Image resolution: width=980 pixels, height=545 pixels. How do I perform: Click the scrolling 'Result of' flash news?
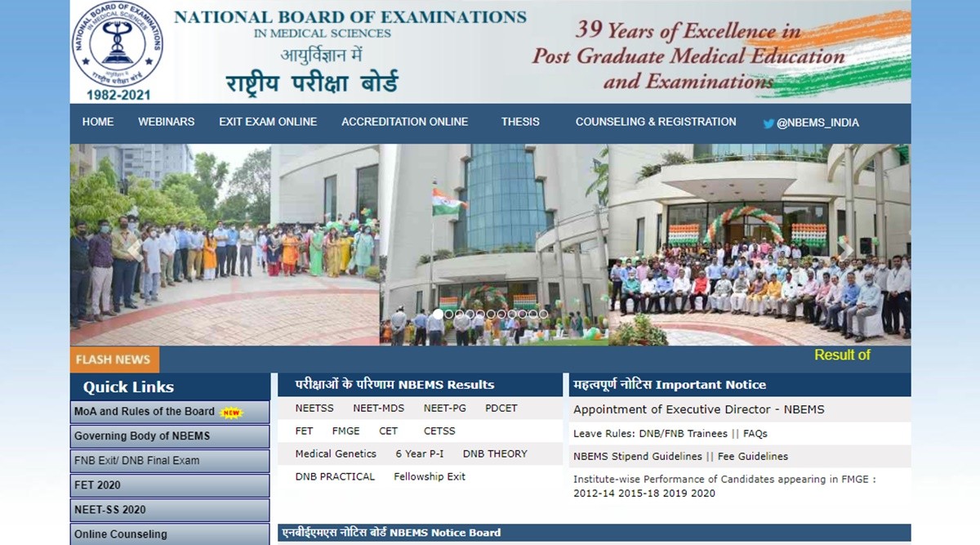(x=842, y=355)
